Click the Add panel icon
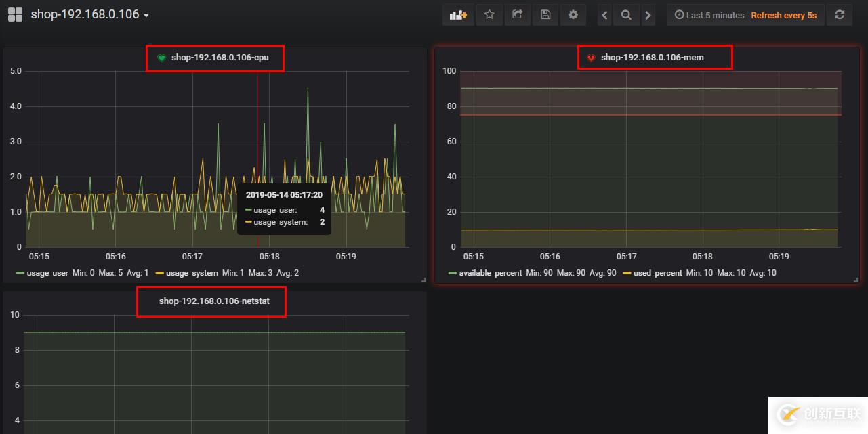Screen dimensions: 868x434 (458, 14)
